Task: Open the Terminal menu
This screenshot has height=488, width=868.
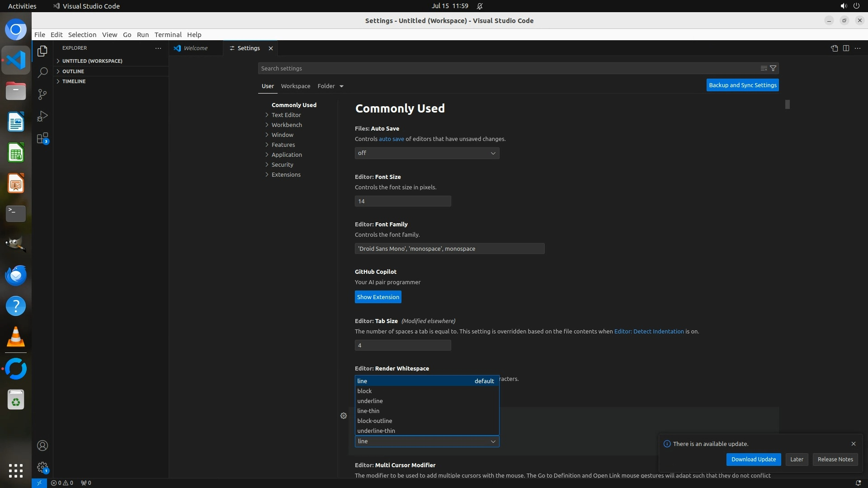Action: (x=168, y=35)
